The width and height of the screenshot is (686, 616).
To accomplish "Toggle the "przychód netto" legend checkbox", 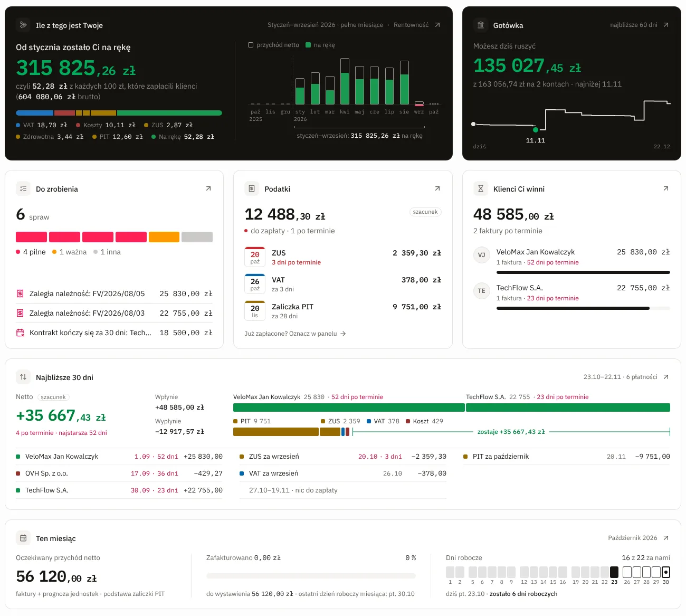I will point(251,45).
